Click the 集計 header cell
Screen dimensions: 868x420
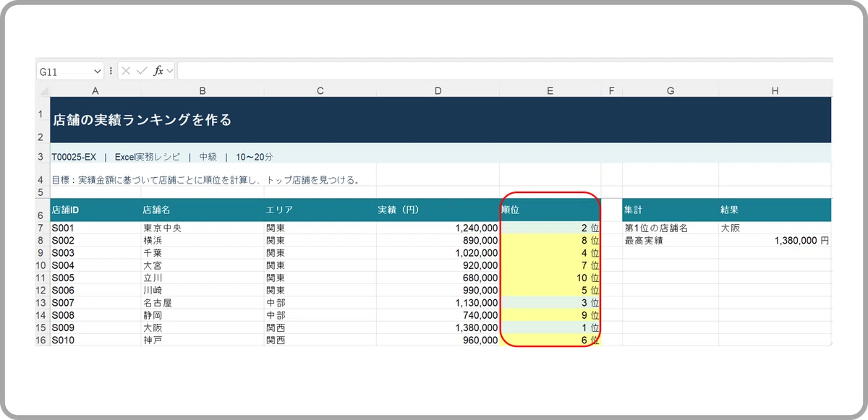click(671, 210)
